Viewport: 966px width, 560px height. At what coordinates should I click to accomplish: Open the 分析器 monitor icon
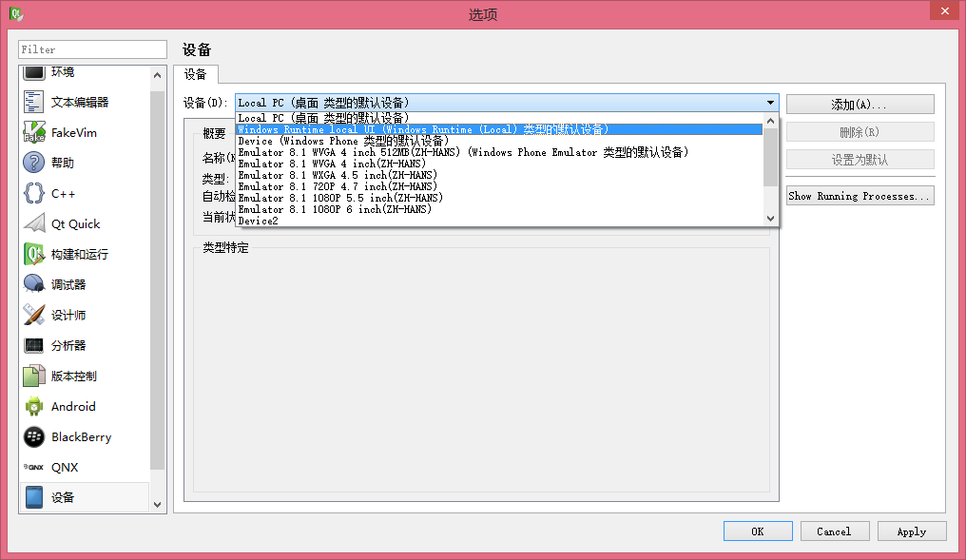pos(34,345)
